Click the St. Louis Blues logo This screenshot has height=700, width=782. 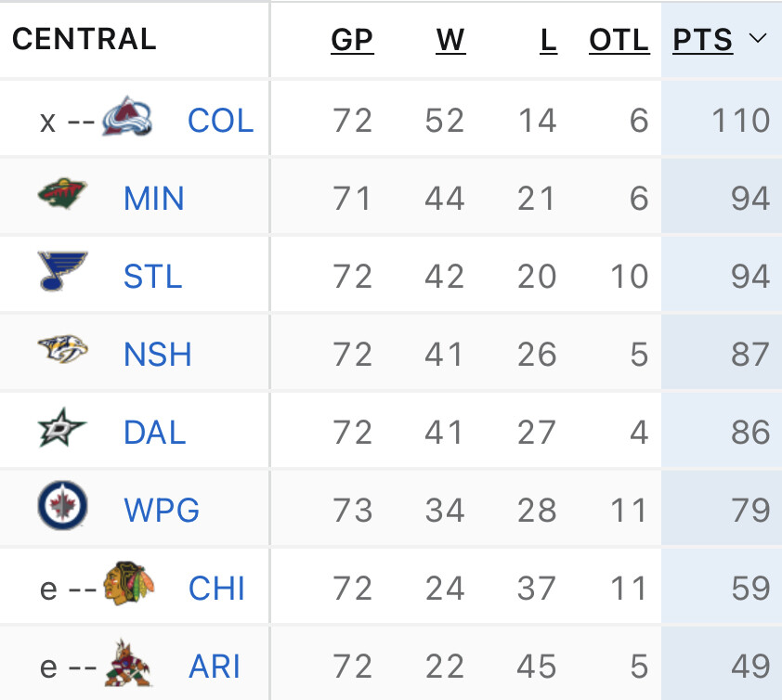(x=63, y=271)
